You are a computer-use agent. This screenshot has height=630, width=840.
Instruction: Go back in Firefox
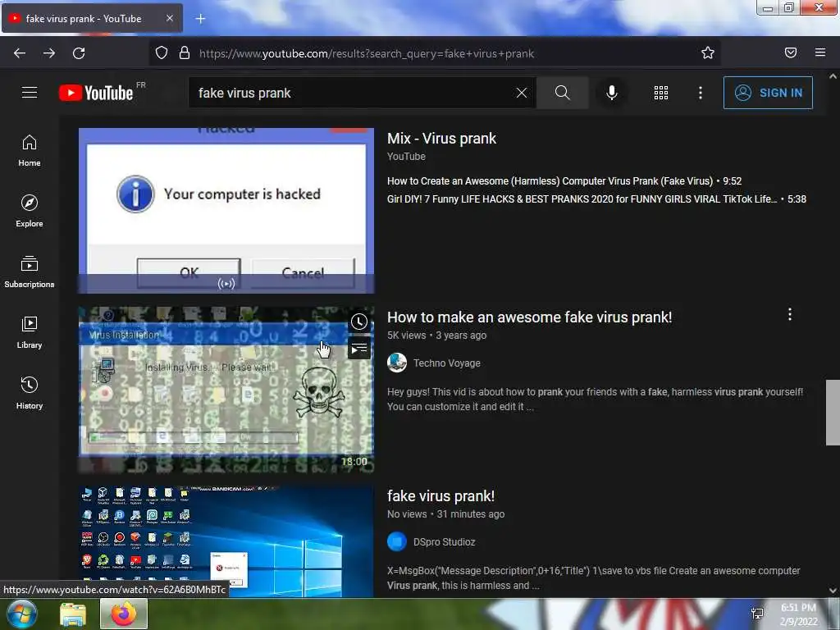20,53
